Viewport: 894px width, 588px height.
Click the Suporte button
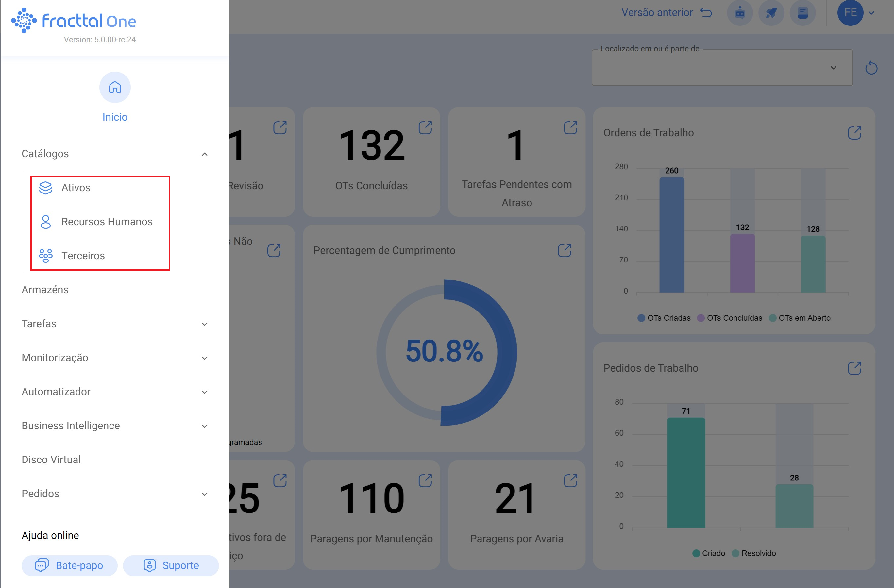click(171, 565)
